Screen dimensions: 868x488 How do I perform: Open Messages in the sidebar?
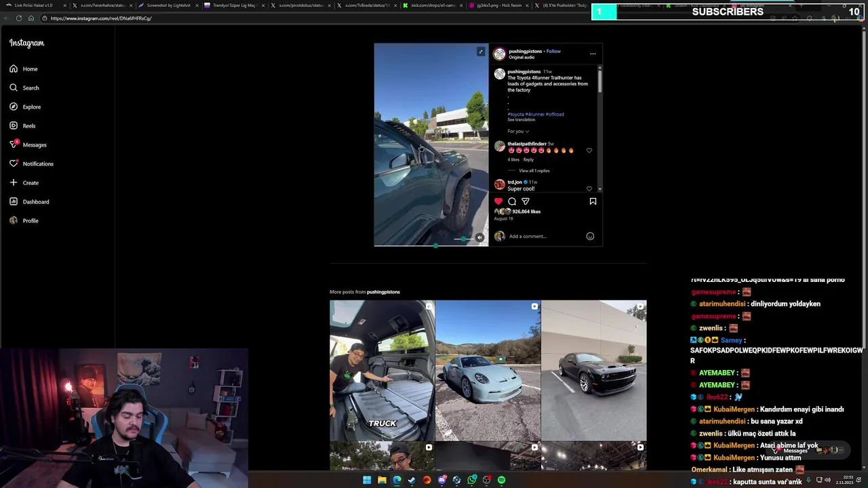pos(28,144)
